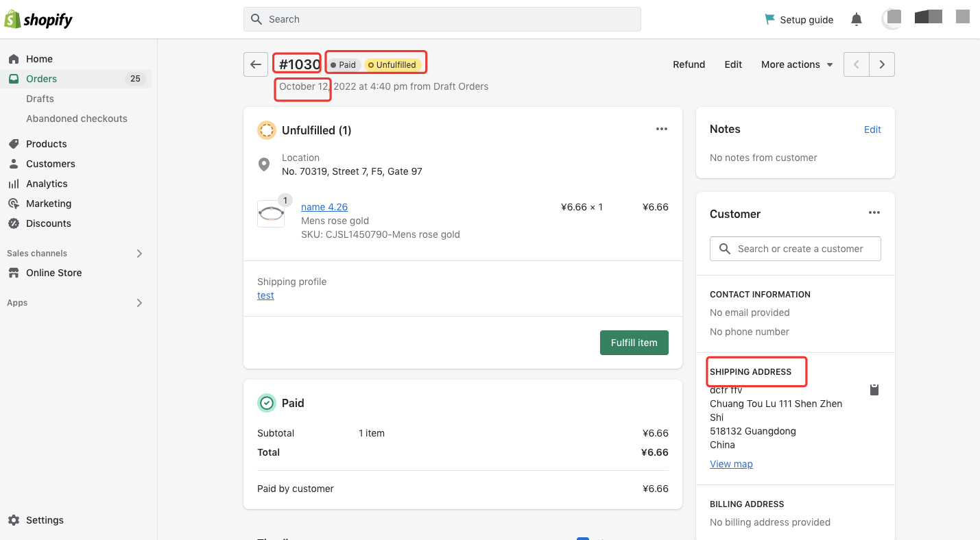Copy shipping address with clipboard icon
The image size is (980, 540).
tap(874, 390)
